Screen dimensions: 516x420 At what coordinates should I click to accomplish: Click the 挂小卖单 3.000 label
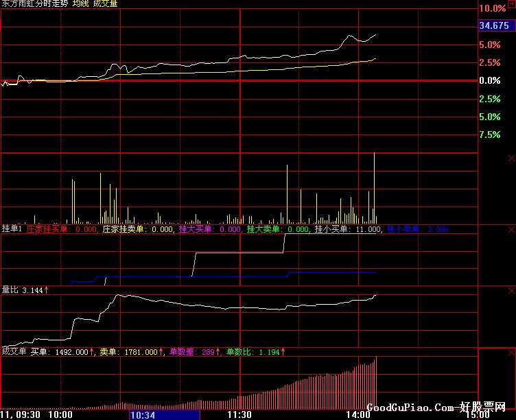pyautogui.click(x=418, y=229)
